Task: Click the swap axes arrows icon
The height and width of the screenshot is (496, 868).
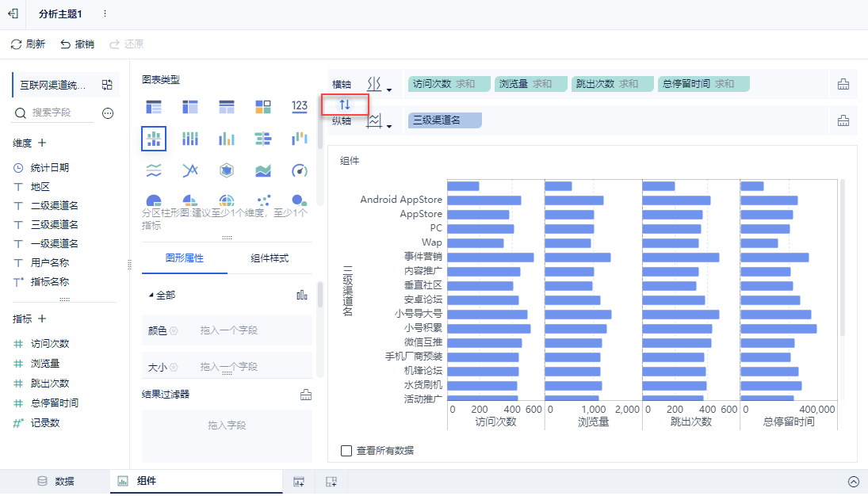Action: pyautogui.click(x=345, y=105)
